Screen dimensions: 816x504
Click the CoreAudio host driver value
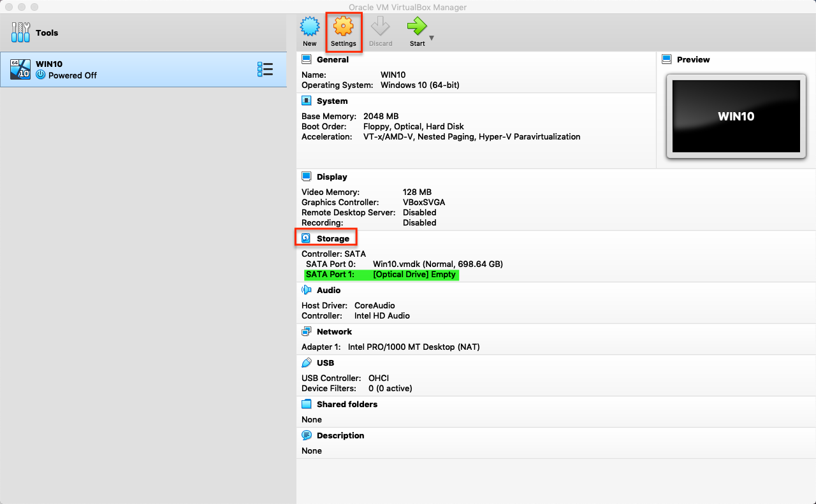click(x=375, y=305)
